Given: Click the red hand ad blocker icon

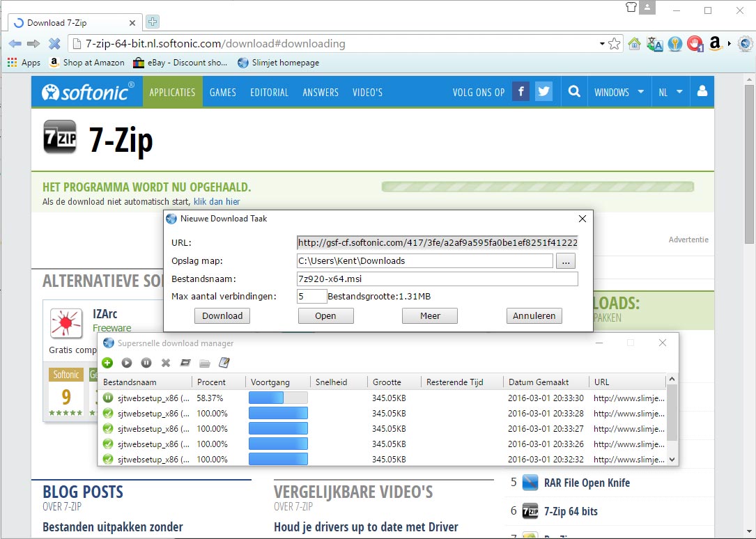Looking at the screenshot, I should tap(695, 44).
